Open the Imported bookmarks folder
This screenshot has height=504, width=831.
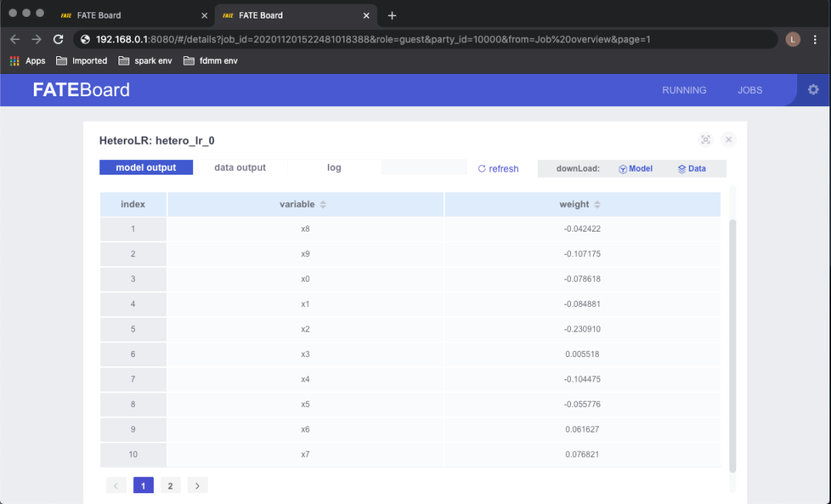click(82, 61)
